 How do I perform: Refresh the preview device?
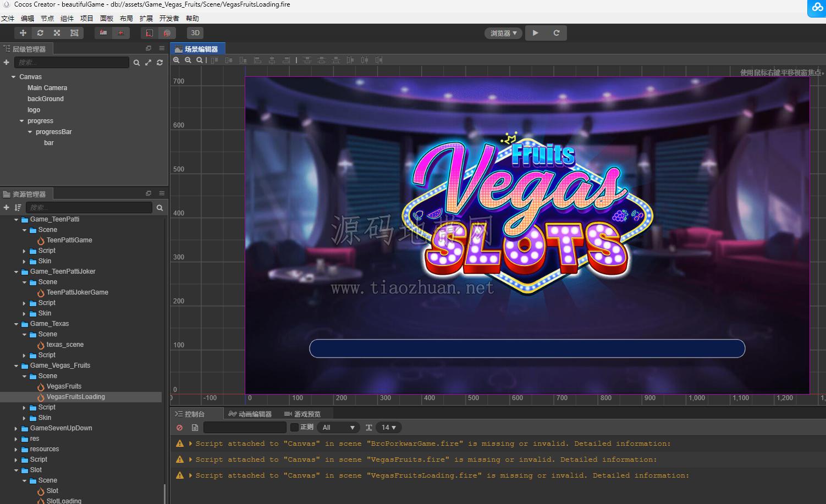point(557,33)
